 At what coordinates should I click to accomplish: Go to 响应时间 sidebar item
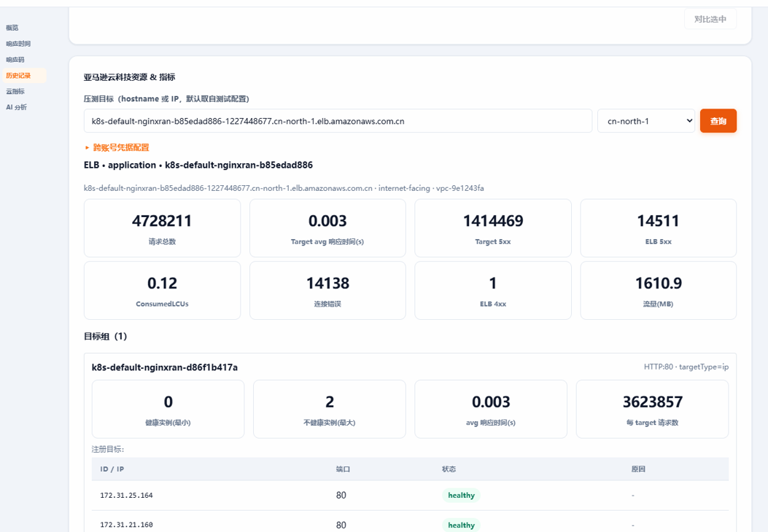pos(18,44)
